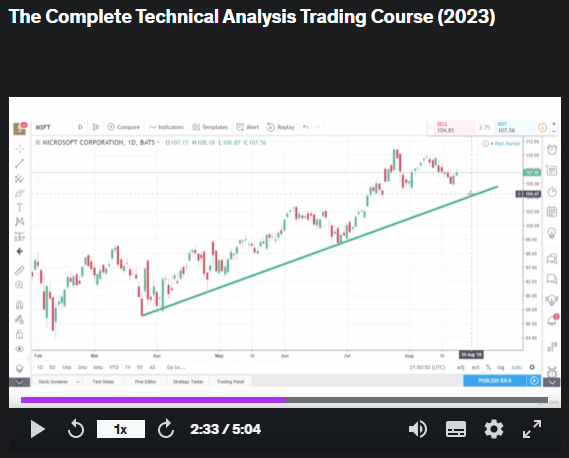The image size is (569, 458).
Task: Open the calendar panel icon
Action: (x=552, y=212)
